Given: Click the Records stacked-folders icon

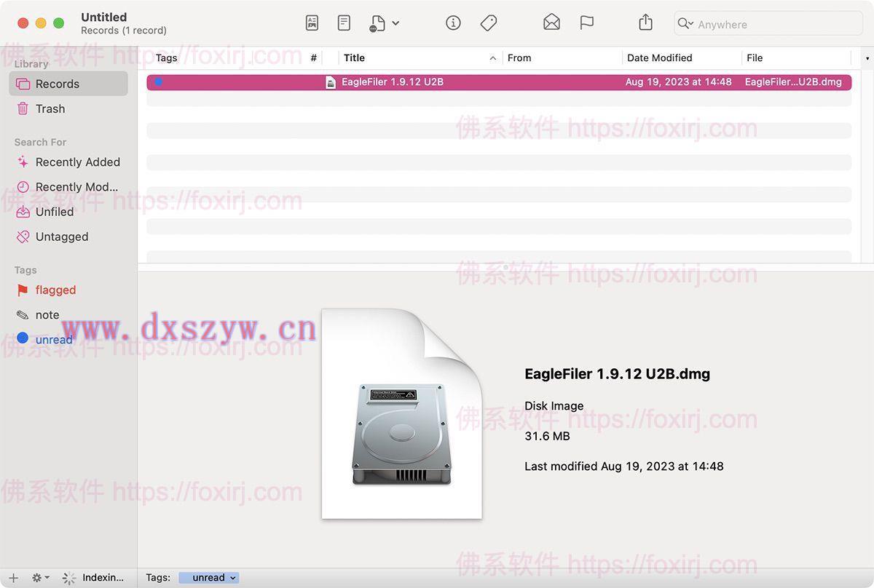Looking at the screenshot, I should coord(23,84).
